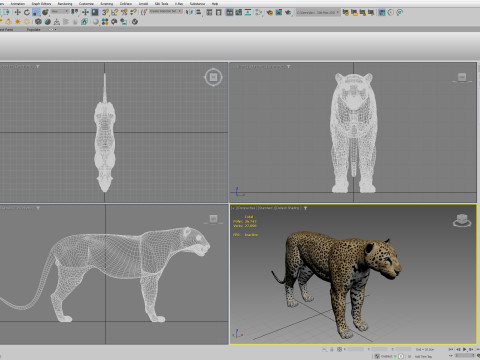This screenshot has height=360, width=480.
Task: Select the Rotate tool
Action: pyautogui.click(x=27, y=12)
